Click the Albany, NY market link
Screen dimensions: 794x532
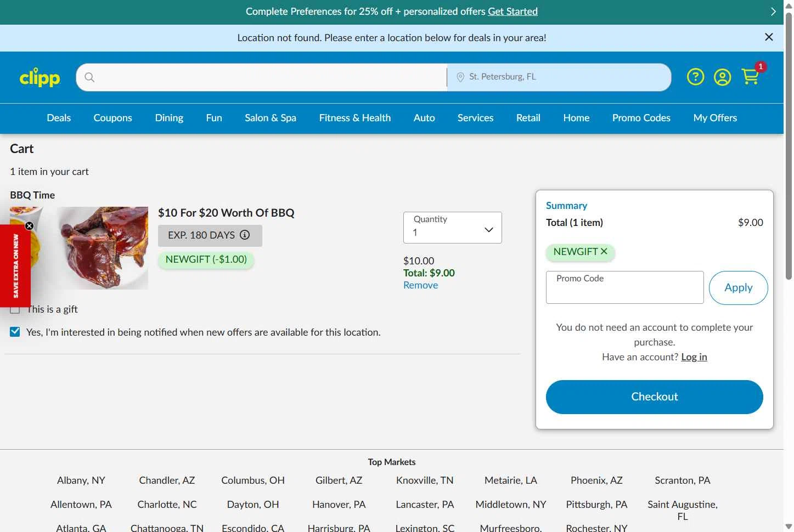pyautogui.click(x=81, y=480)
